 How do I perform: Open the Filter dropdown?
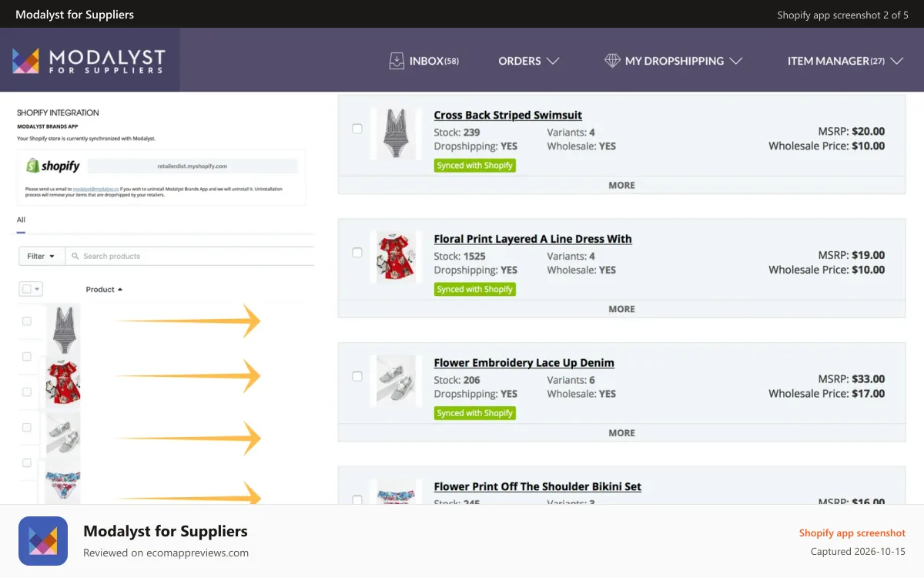pos(41,256)
